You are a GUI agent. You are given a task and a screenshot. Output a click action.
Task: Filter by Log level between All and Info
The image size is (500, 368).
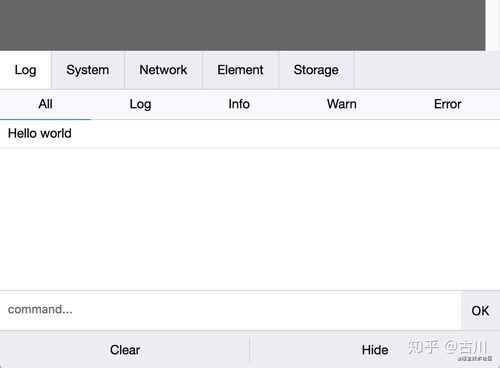point(140,104)
